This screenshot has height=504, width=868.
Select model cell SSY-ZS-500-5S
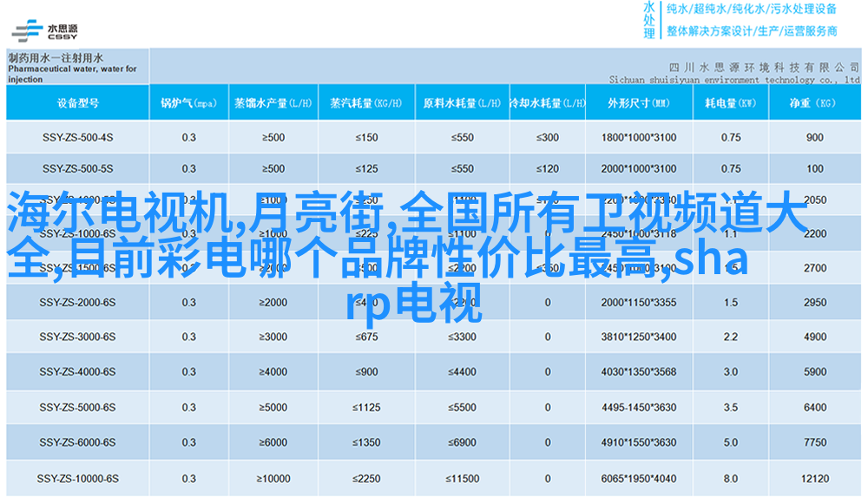[x=77, y=169]
